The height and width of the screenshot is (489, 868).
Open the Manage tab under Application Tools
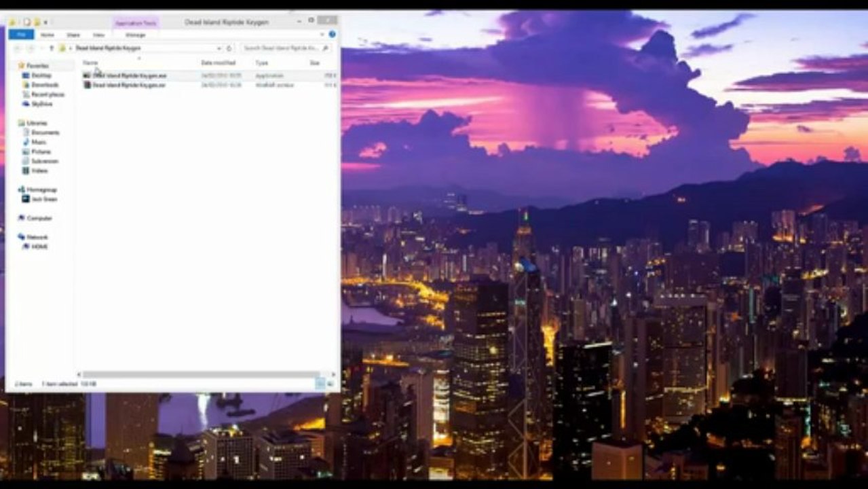[x=135, y=35]
